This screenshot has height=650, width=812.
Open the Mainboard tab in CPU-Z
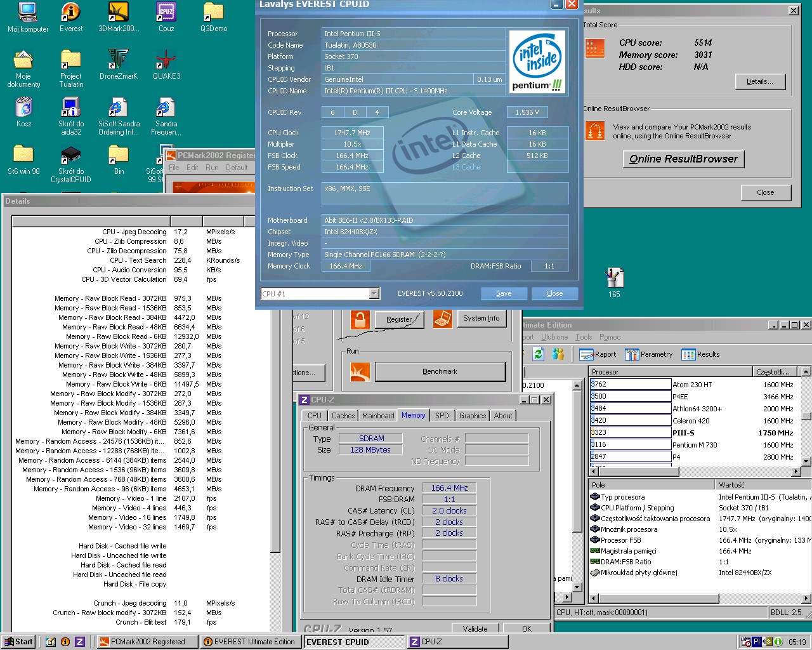pyautogui.click(x=378, y=416)
